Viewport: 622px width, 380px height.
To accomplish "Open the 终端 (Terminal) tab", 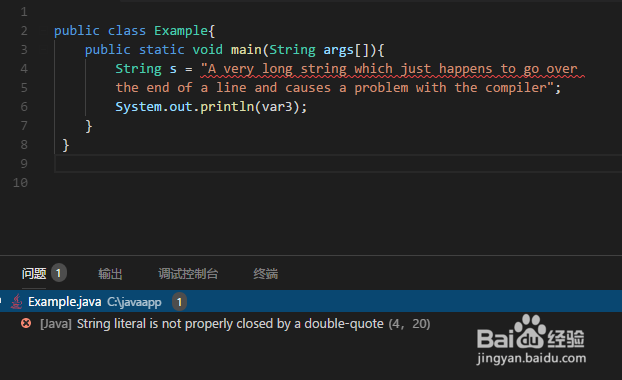I will click(x=265, y=274).
